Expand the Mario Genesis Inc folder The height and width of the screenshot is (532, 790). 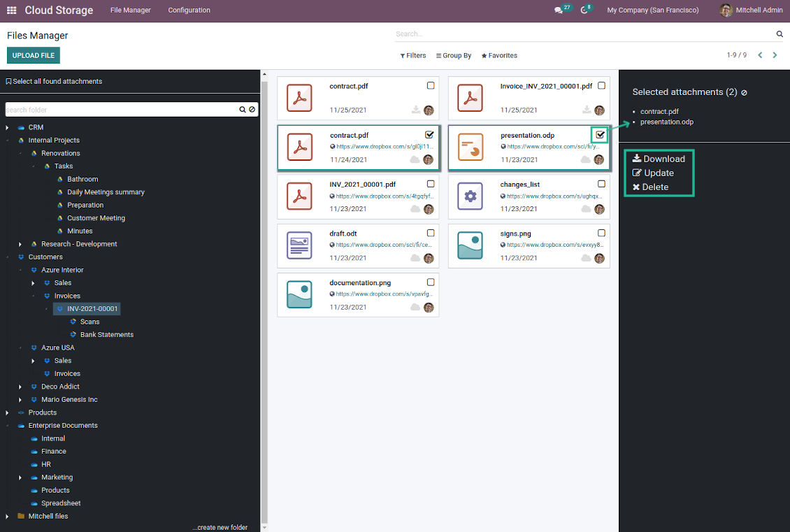[x=20, y=400]
